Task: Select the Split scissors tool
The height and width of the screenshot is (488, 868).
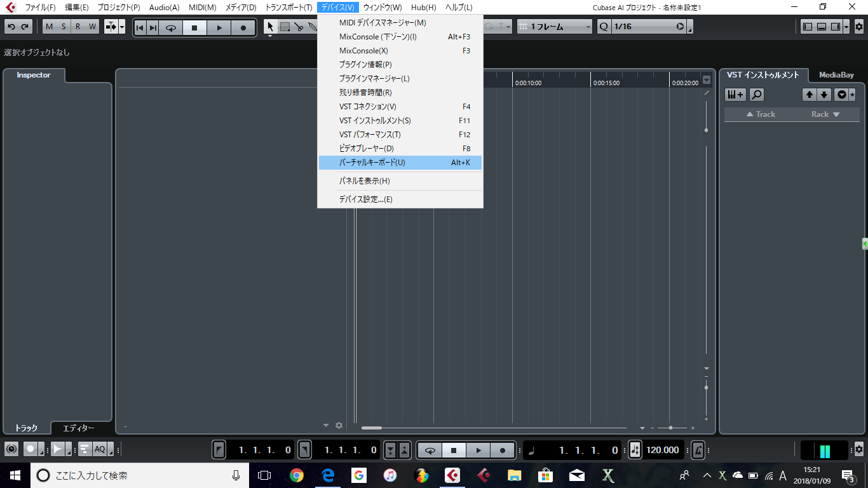Action: pyautogui.click(x=299, y=27)
